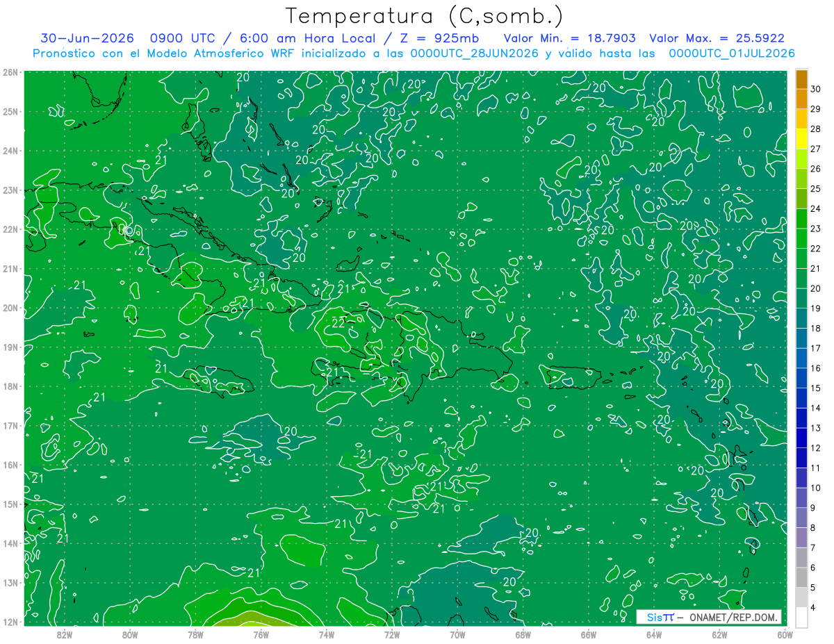834x644 pixels.
Task: Click the '16' label on the color scale
Action: coord(816,368)
